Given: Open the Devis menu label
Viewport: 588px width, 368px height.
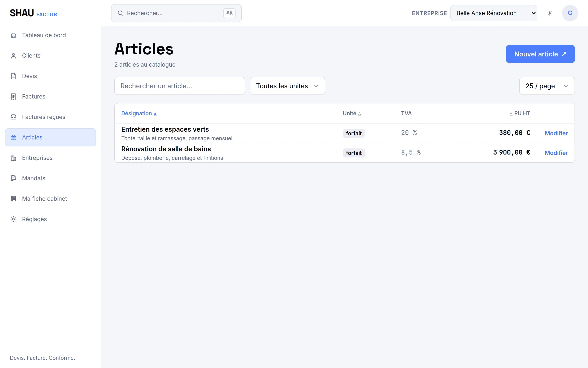Looking at the screenshot, I should [29, 76].
